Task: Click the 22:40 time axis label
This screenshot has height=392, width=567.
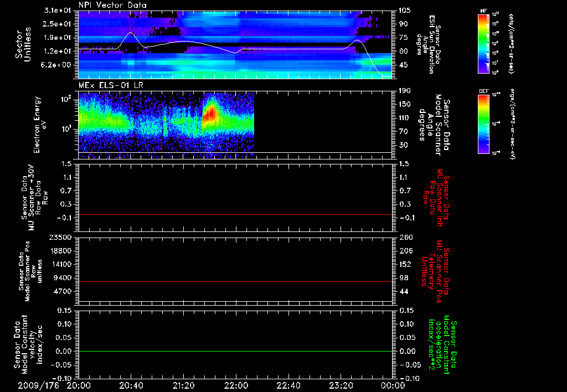Action: pyautogui.click(x=288, y=385)
